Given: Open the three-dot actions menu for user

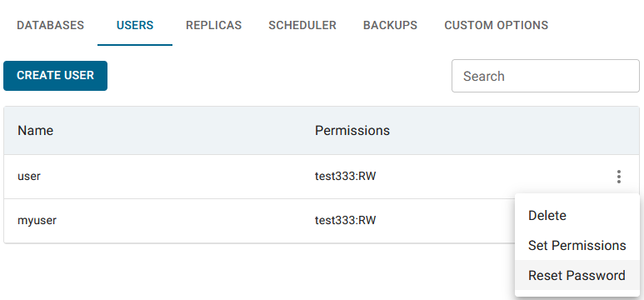Looking at the screenshot, I should 618,177.
